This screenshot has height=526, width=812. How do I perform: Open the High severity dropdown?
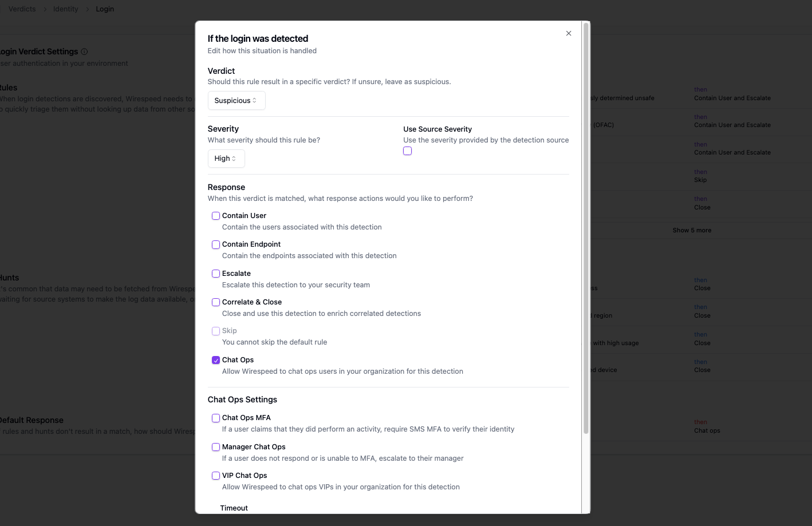226,159
